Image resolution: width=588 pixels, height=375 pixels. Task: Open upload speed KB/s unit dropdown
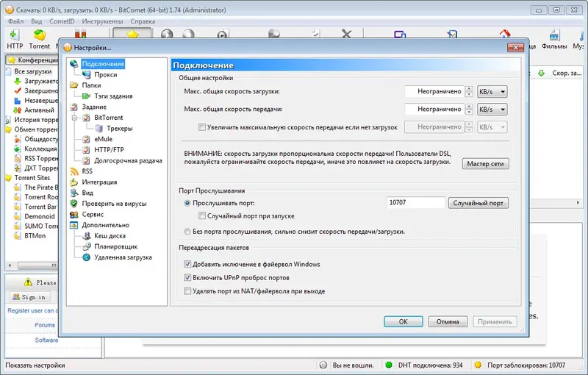(492, 109)
